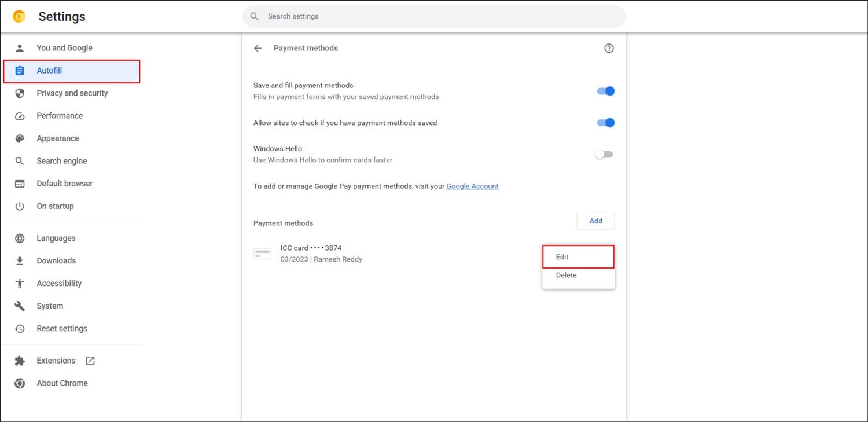Choose Delete for the ICC card
The height and width of the screenshot is (422, 868).
click(565, 275)
